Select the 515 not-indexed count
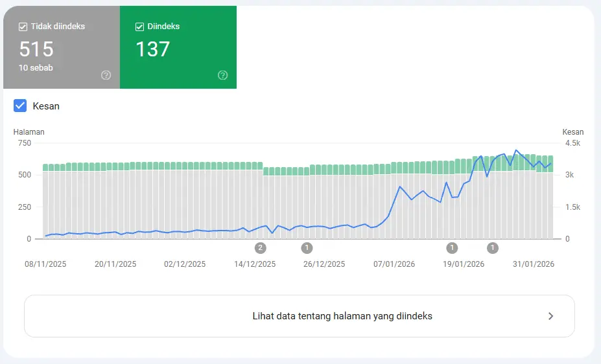This screenshot has height=364, width=601. (x=36, y=49)
